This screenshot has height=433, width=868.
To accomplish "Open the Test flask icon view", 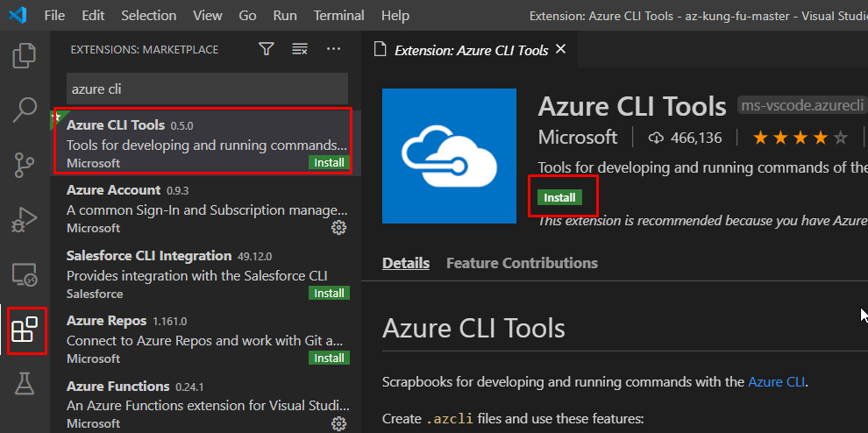I will click(x=24, y=384).
